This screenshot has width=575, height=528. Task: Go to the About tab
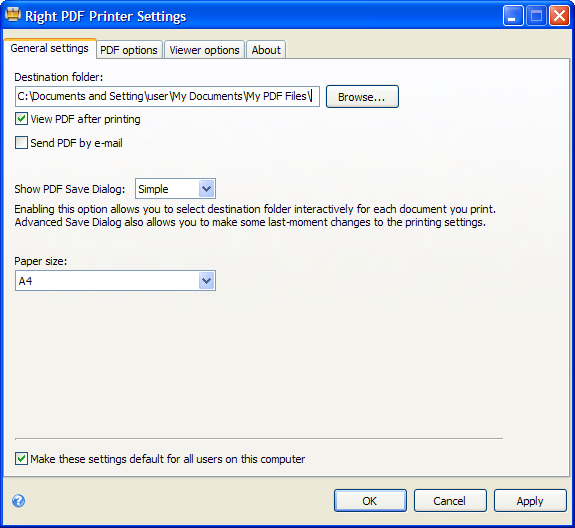pos(266,50)
